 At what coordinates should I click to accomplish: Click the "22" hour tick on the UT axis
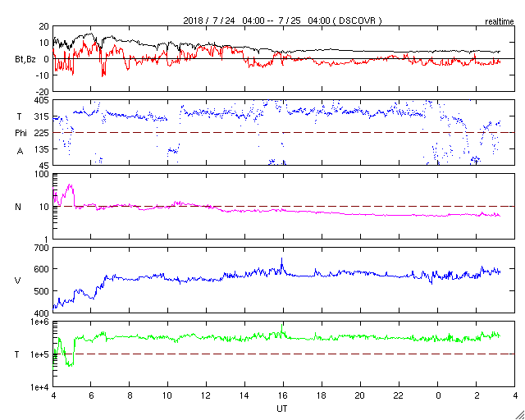(x=399, y=396)
